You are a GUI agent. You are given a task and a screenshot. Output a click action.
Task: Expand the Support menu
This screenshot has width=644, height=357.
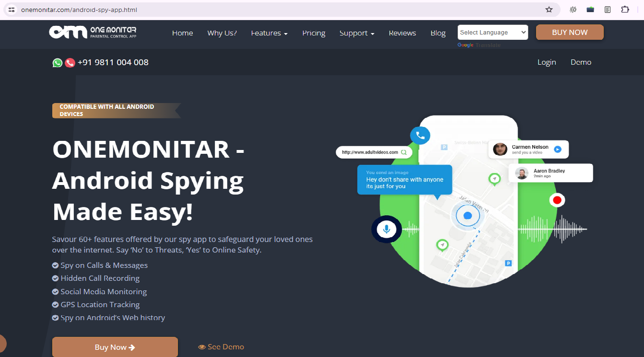[356, 33]
